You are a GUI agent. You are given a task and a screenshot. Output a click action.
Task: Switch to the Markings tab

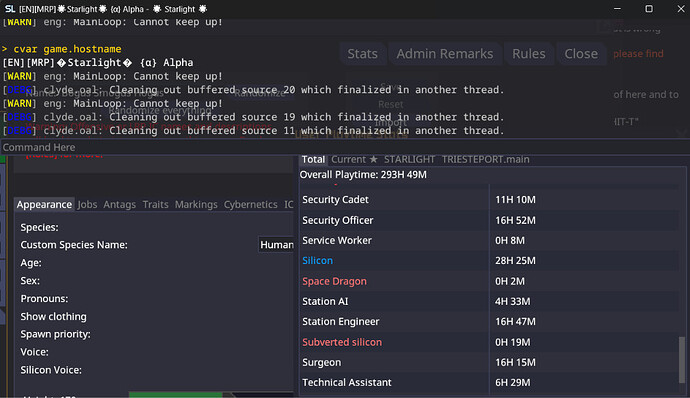(196, 204)
